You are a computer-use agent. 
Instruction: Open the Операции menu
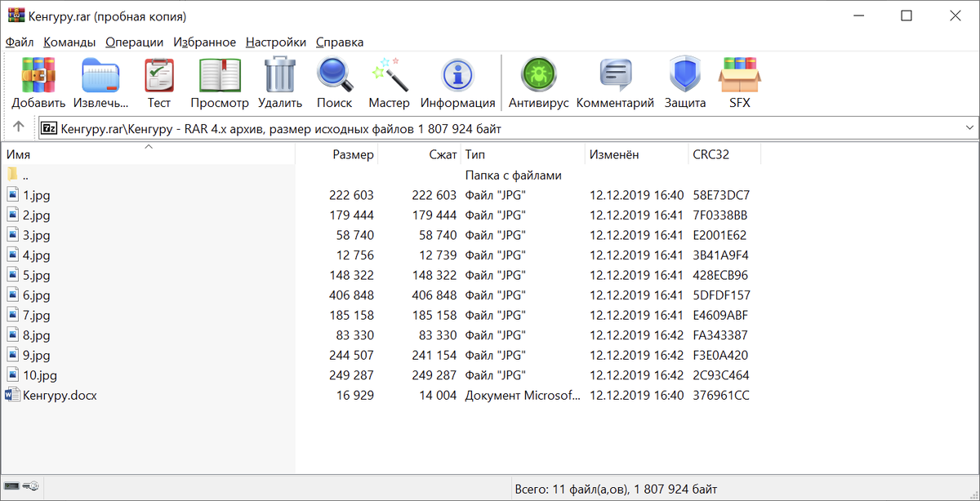coord(135,42)
